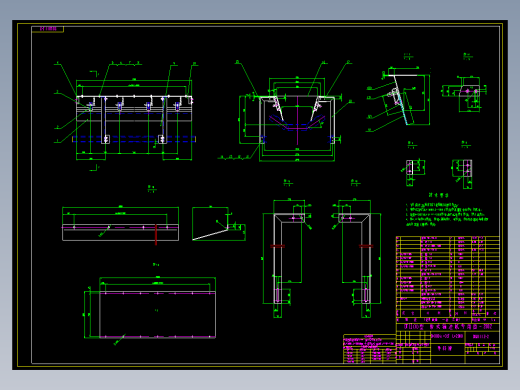Click the magenta drawing title row in title block
520x390 pixels.
click(448, 327)
